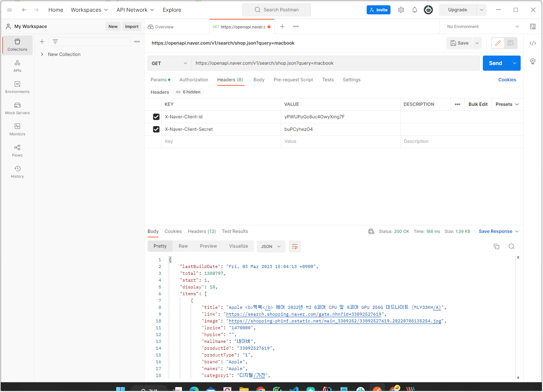Click the empty Key header cell
This screenshot has width=543, height=392.
[221, 141]
